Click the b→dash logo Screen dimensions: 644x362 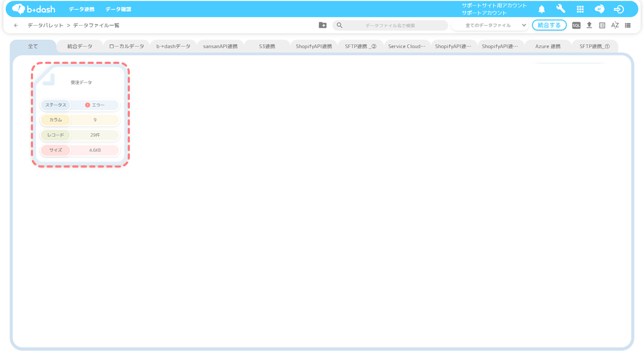(34, 9)
